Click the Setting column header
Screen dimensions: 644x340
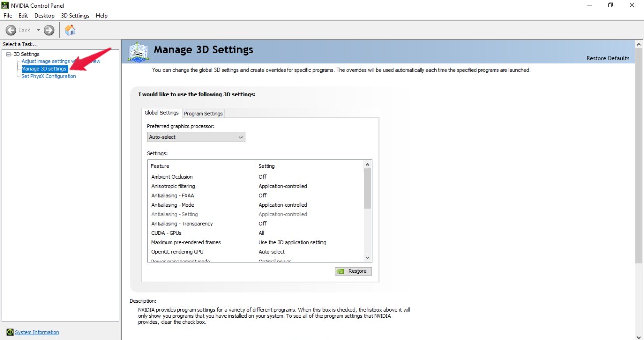pos(309,166)
